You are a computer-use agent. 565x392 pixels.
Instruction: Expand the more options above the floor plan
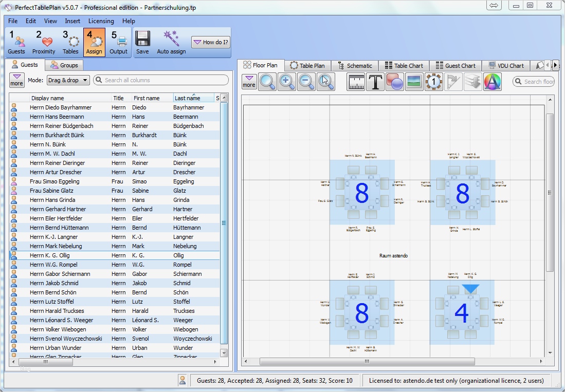coord(249,82)
